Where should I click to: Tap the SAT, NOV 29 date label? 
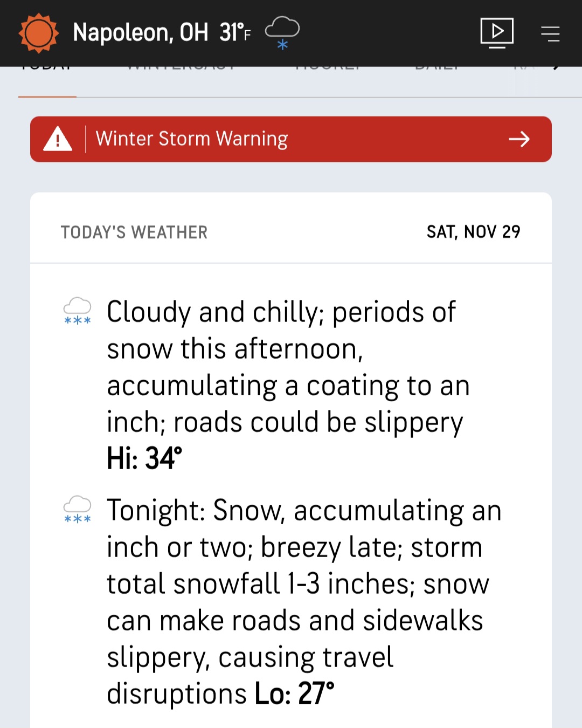[473, 232]
